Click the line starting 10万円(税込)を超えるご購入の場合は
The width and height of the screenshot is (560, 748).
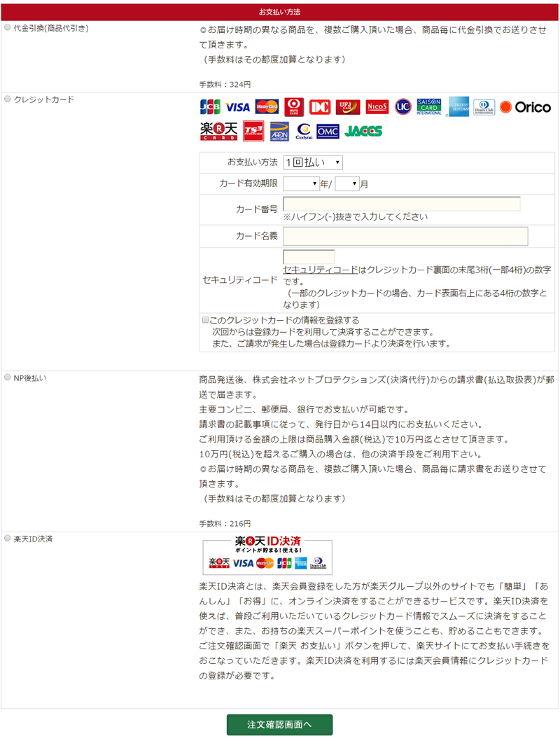(342, 454)
